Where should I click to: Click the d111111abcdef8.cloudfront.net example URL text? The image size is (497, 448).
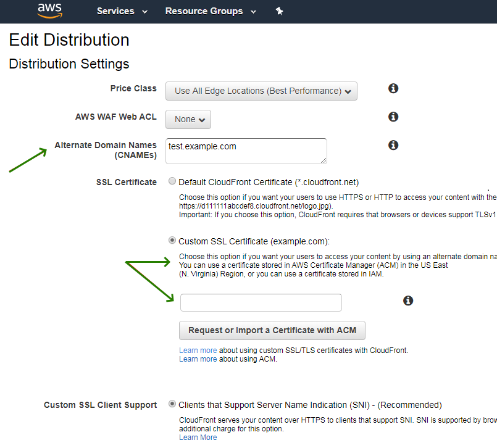(256, 206)
